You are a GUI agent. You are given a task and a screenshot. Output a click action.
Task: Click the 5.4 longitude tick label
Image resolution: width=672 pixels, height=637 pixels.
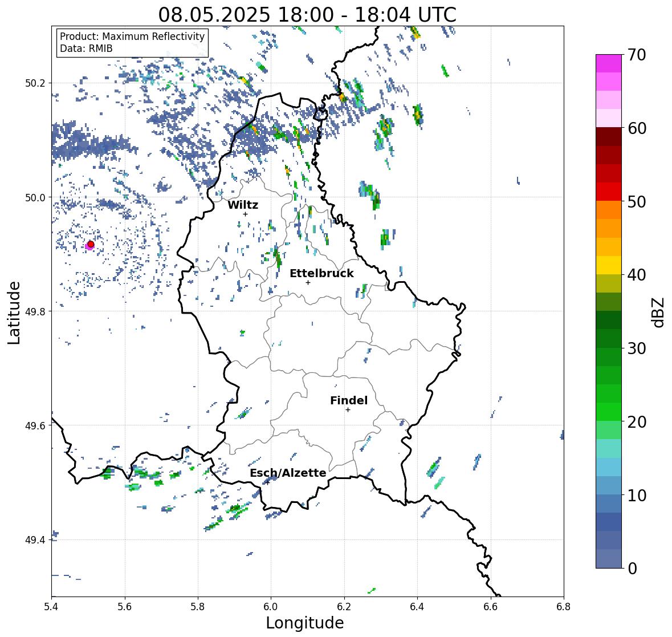(51, 606)
